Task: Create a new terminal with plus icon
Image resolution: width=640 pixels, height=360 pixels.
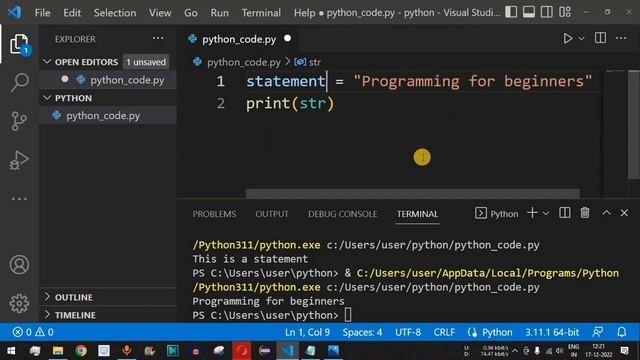Action: click(532, 213)
